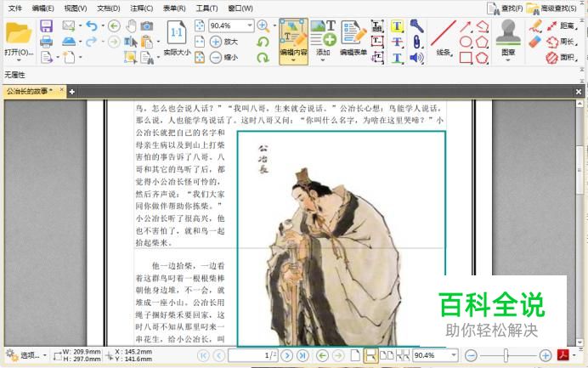Go to previous view green arrow in toolbar
This screenshot has width=588, height=368.
coord(114,25)
